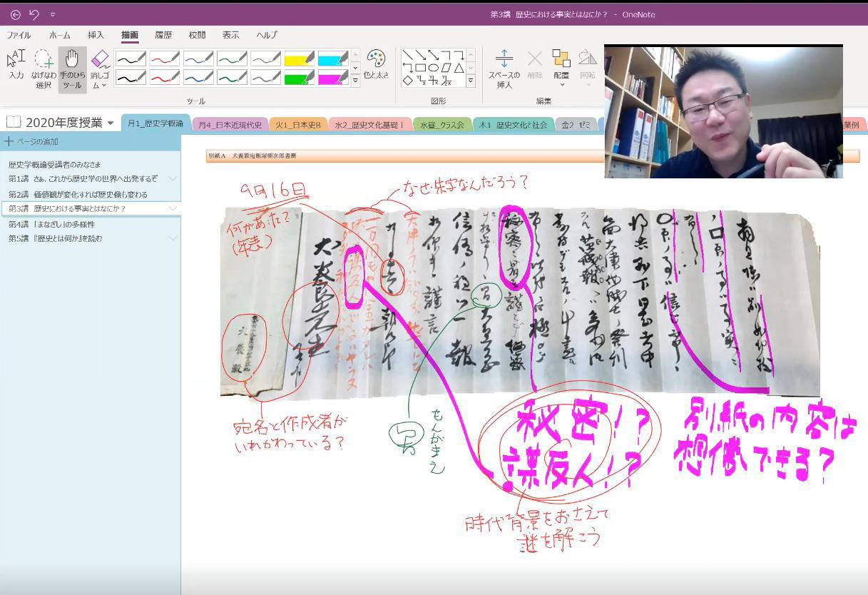Click the back arrow in title bar
The height and width of the screenshot is (595, 868).
pos(15,14)
